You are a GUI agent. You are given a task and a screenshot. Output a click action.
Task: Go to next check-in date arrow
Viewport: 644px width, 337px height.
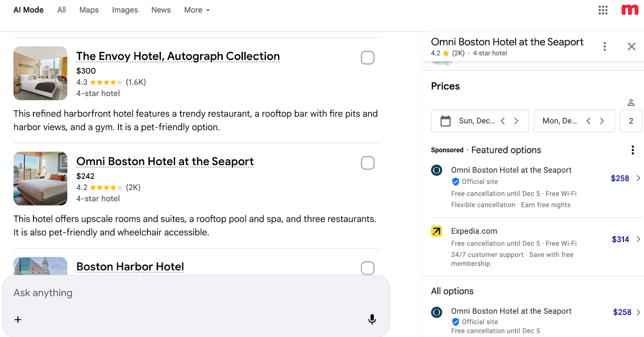(x=516, y=121)
